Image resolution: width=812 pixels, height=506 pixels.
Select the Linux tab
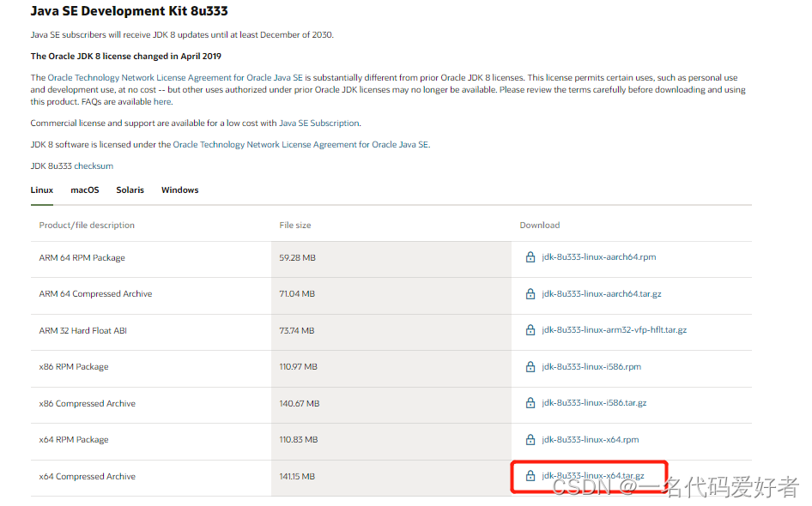tap(42, 190)
